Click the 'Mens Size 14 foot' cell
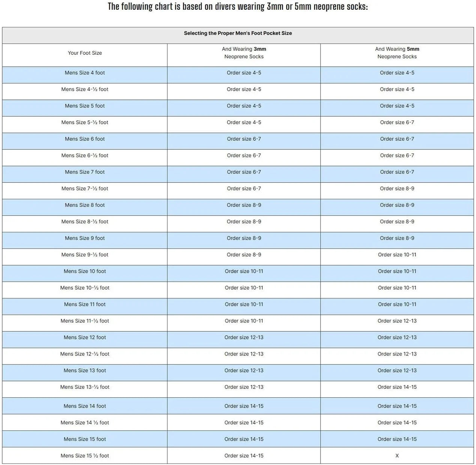476x465 pixels. click(x=85, y=406)
